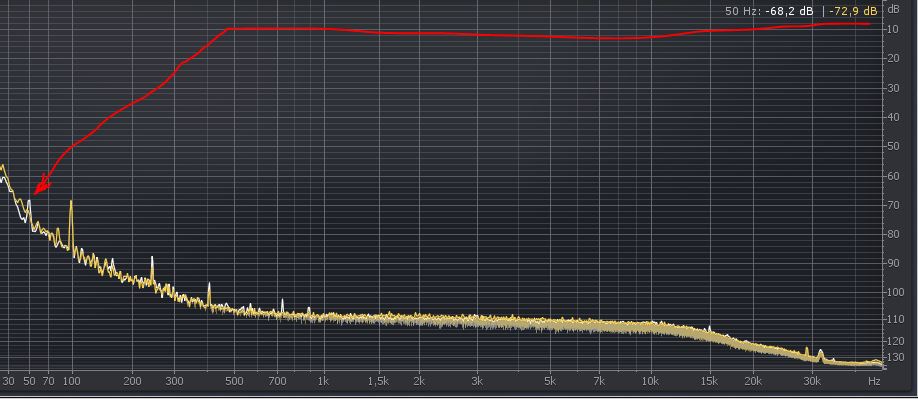This screenshot has width=918, height=399.
Task: Click the 130 label on dB scale
Action: (896, 357)
